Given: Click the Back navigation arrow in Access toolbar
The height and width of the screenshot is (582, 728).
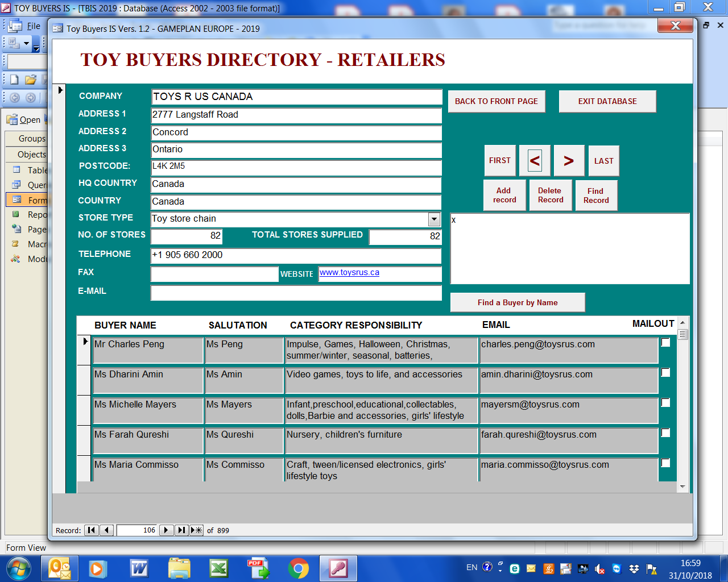Looking at the screenshot, I should 15,97.
